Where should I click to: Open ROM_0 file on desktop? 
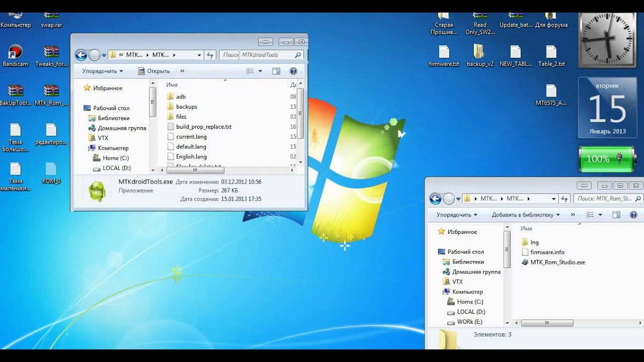(x=51, y=173)
